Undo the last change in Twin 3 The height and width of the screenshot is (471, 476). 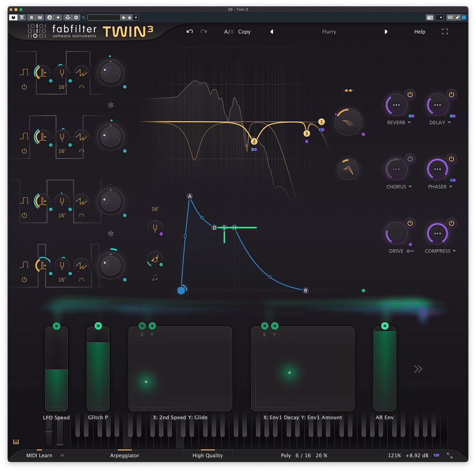point(190,32)
